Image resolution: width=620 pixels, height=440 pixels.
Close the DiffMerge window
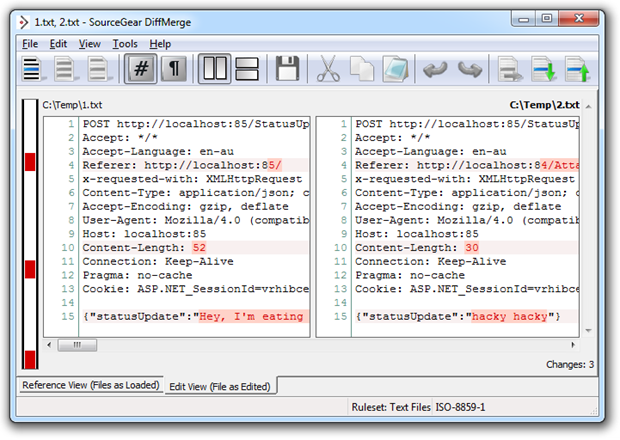579,19
